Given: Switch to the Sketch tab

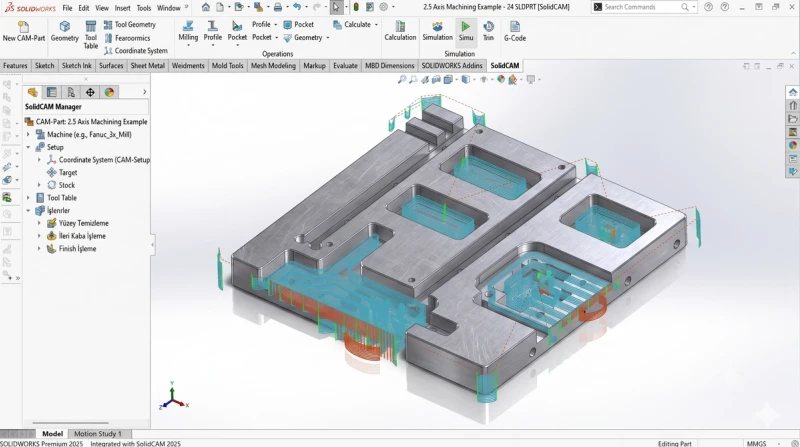Looking at the screenshot, I should coord(44,65).
